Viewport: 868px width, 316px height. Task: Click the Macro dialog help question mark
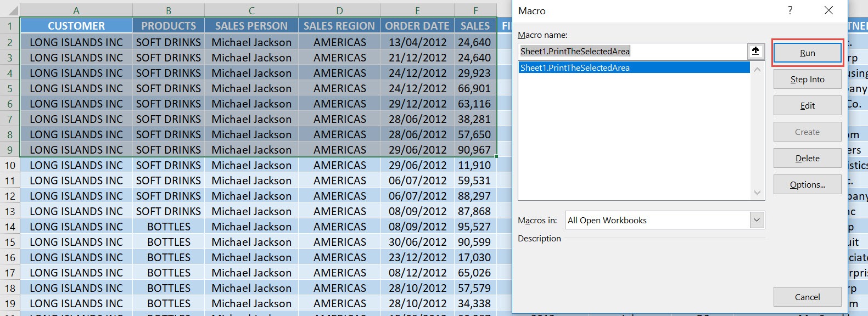pyautogui.click(x=790, y=10)
